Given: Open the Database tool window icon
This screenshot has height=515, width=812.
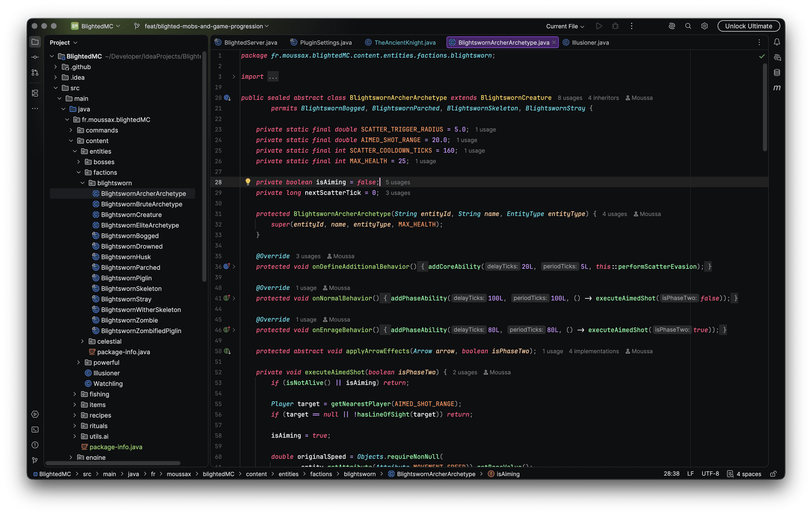Looking at the screenshot, I should tap(777, 72).
